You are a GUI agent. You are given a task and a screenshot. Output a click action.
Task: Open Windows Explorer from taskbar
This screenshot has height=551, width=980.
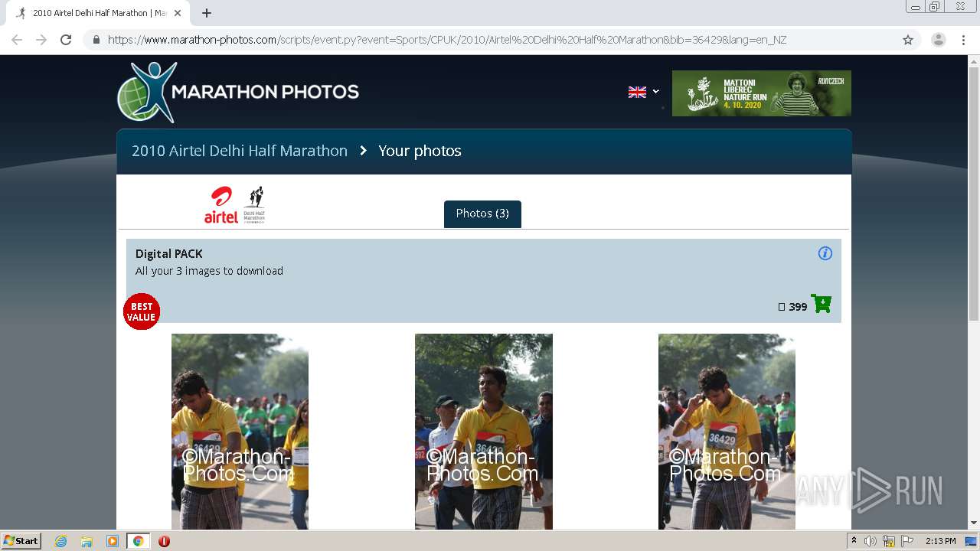pyautogui.click(x=87, y=541)
